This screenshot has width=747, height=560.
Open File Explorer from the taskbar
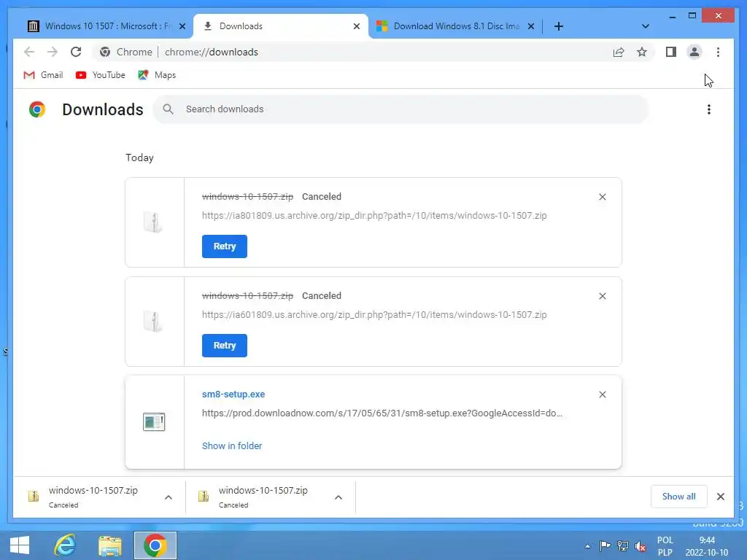(x=110, y=545)
